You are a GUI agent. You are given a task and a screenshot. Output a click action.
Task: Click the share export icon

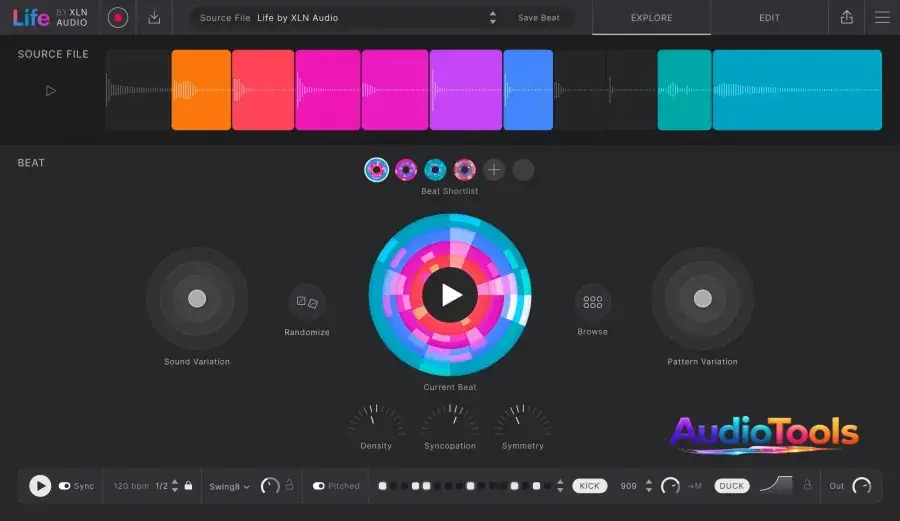[x=847, y=18]
